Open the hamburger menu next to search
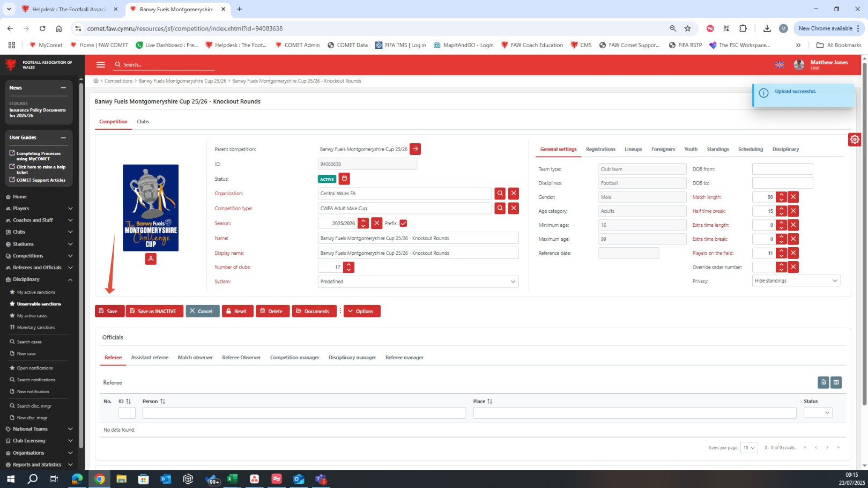The image size is (868, 488). pyautogui.click(x=100, y=64)
